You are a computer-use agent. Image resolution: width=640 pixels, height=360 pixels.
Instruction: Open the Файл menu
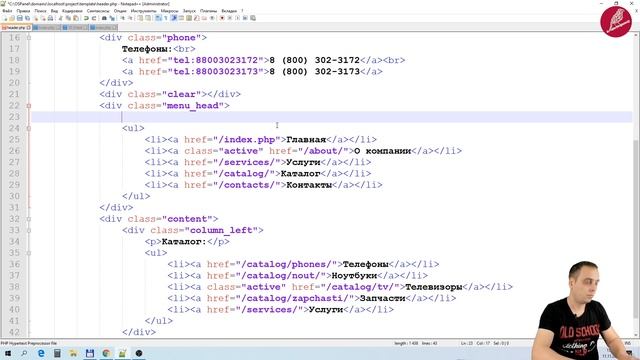7,11
